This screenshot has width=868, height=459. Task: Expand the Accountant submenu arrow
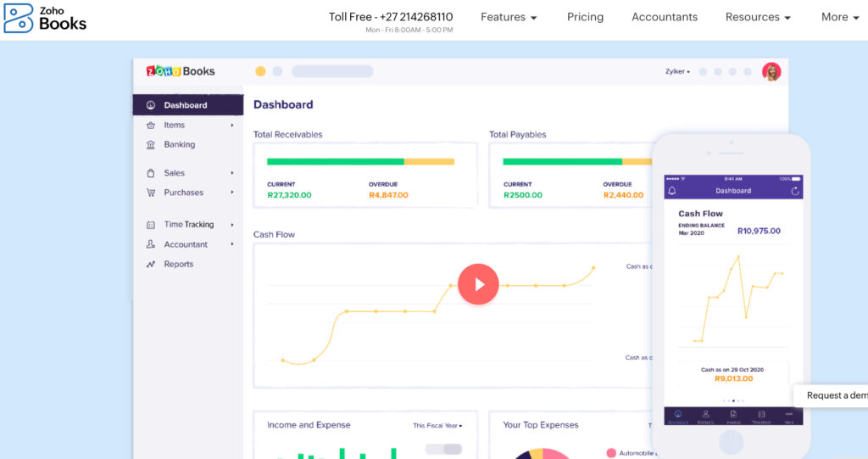coord(232,243)
